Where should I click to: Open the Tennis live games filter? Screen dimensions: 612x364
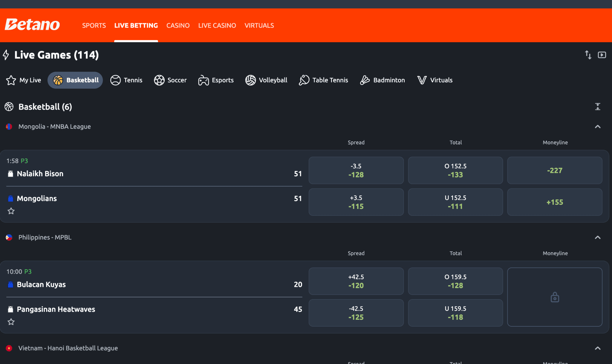[x=116, y=80]
